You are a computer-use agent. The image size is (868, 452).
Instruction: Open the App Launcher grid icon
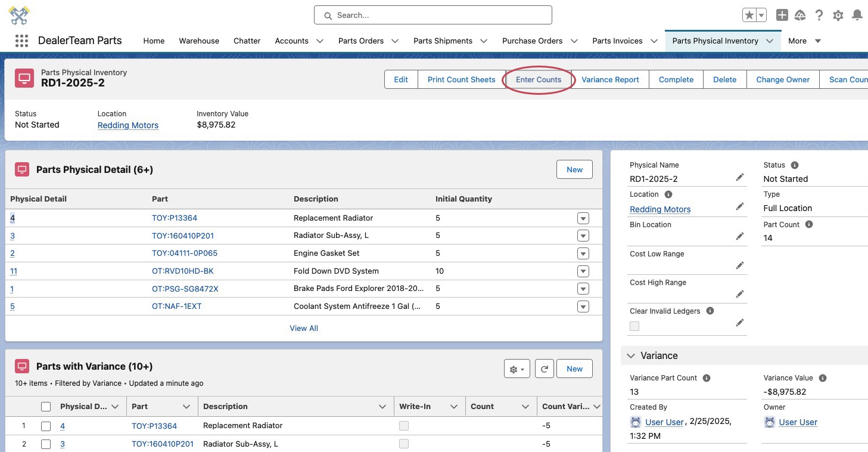pyautogui.click(x=21, y=41)
